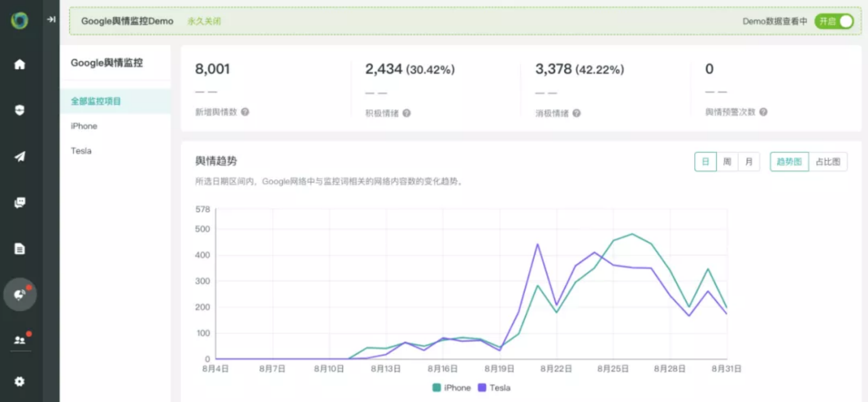Screen dimensions: 868x402
Task: Switch chart granularity to 周
Action: (x=727, y=162)
